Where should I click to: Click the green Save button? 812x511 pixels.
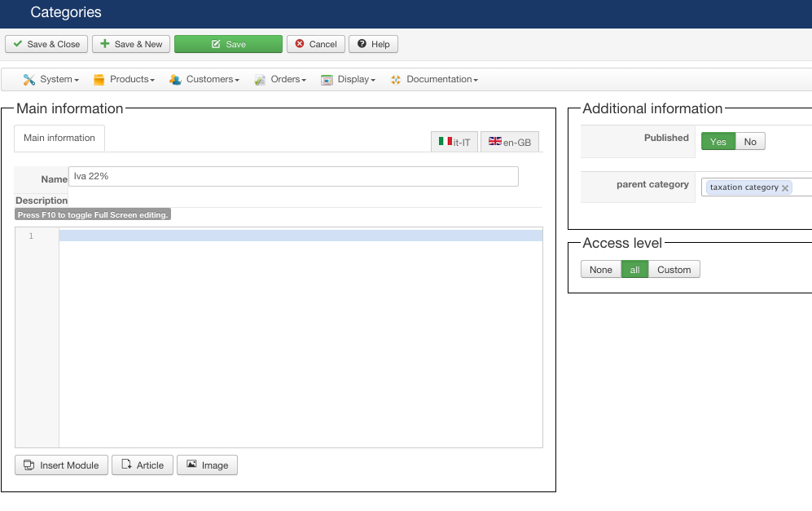pyautogui.click(x=228, y=44)
